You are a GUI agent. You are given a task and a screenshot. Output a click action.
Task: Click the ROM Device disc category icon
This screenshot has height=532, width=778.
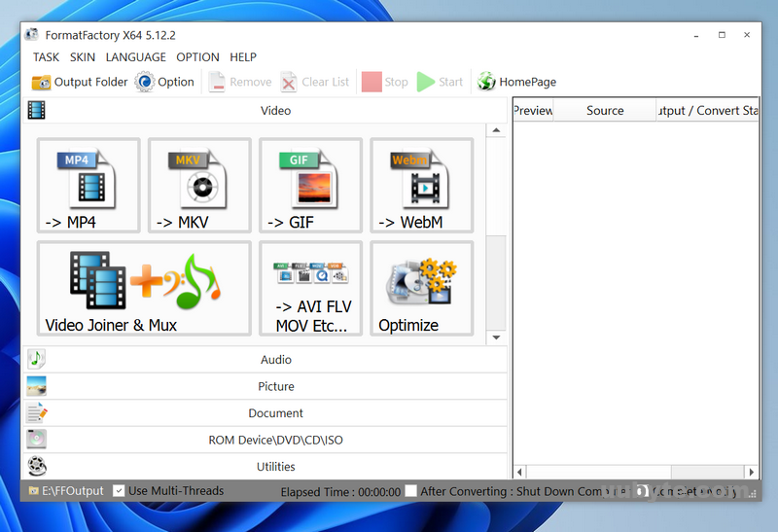click(36, 439)
